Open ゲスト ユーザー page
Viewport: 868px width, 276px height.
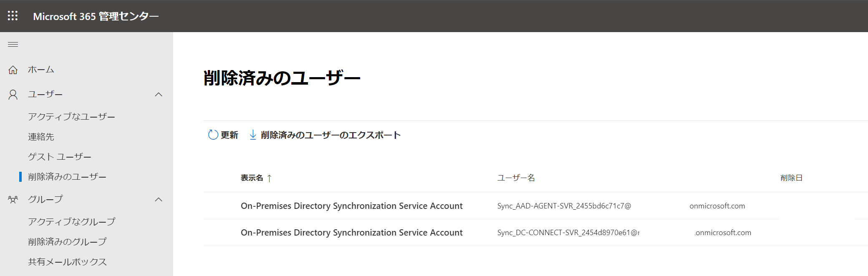pyautogui.click(x=59, y=157)
